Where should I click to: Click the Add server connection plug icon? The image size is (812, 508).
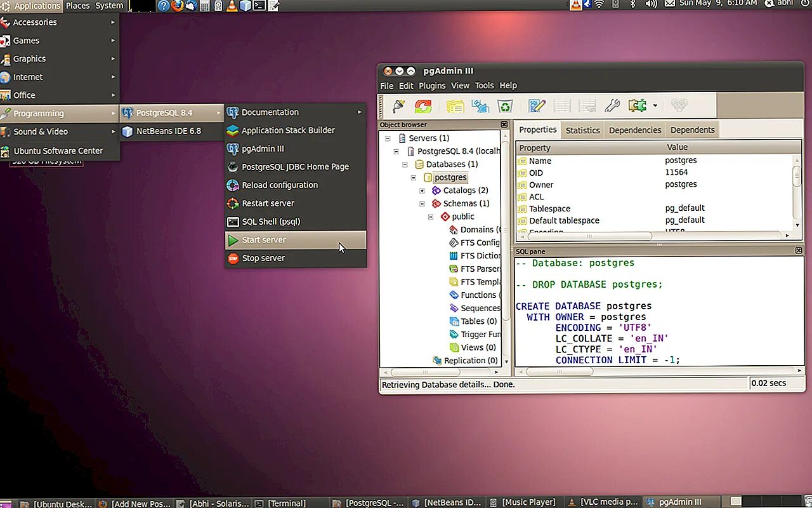coord(398,105)
